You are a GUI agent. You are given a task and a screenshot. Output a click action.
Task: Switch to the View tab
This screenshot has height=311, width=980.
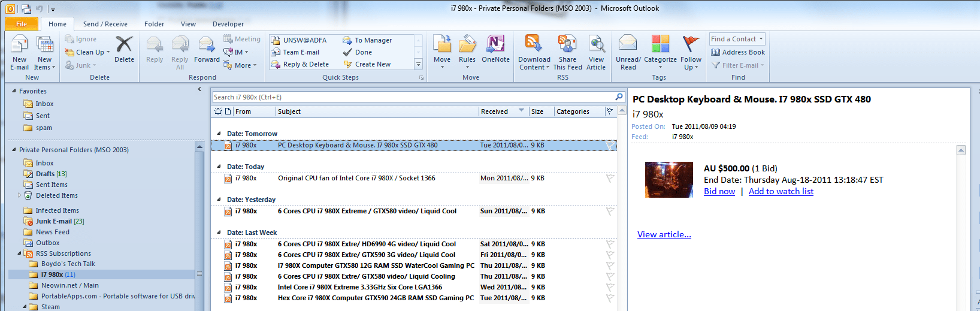(188, 24)
